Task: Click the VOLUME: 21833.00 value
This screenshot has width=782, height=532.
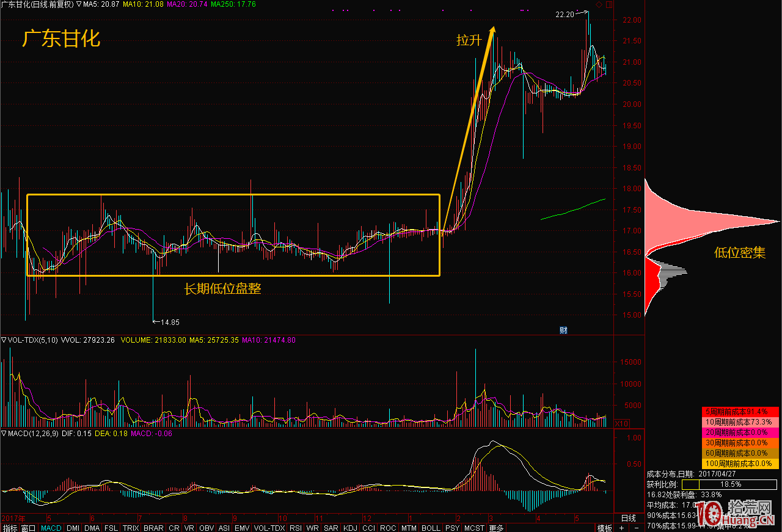Action: 154,340
